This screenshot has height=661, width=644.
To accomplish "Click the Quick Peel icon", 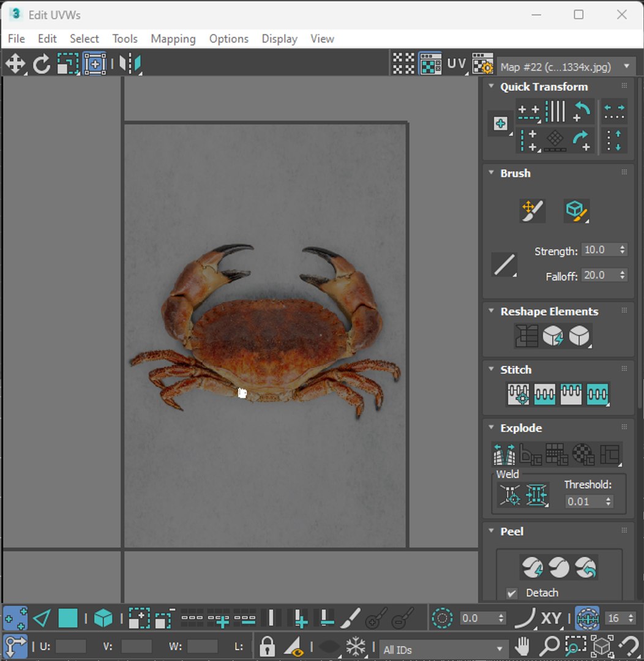I will coord(532,567).
